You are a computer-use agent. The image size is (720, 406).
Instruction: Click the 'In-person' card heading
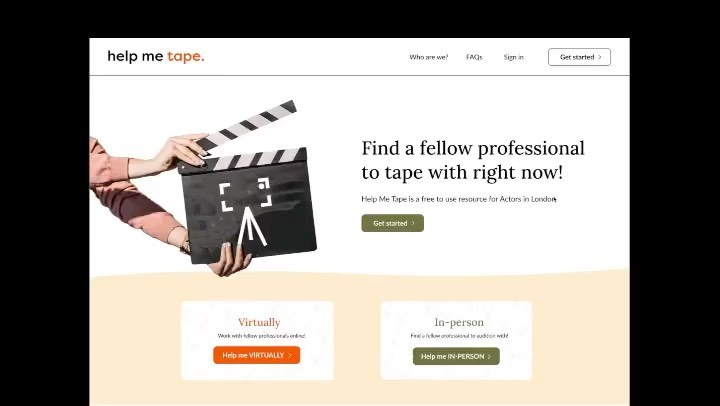click(459, 322)
